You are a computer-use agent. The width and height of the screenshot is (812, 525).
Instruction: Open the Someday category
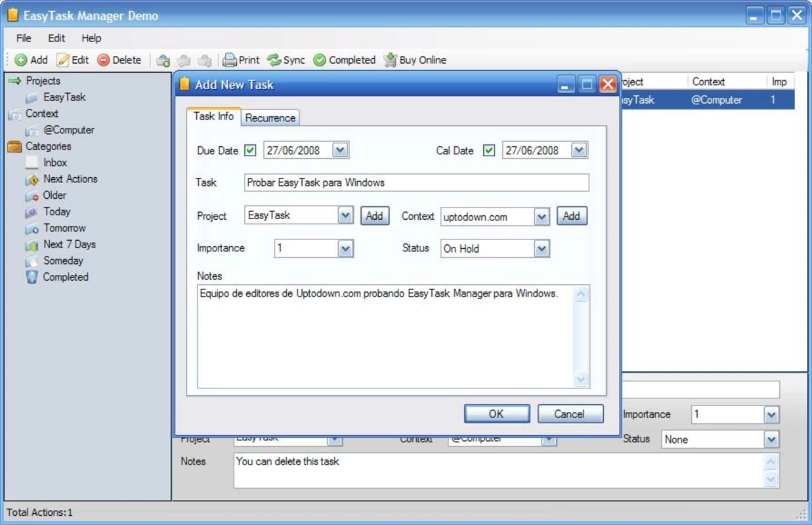pos(63,261)
